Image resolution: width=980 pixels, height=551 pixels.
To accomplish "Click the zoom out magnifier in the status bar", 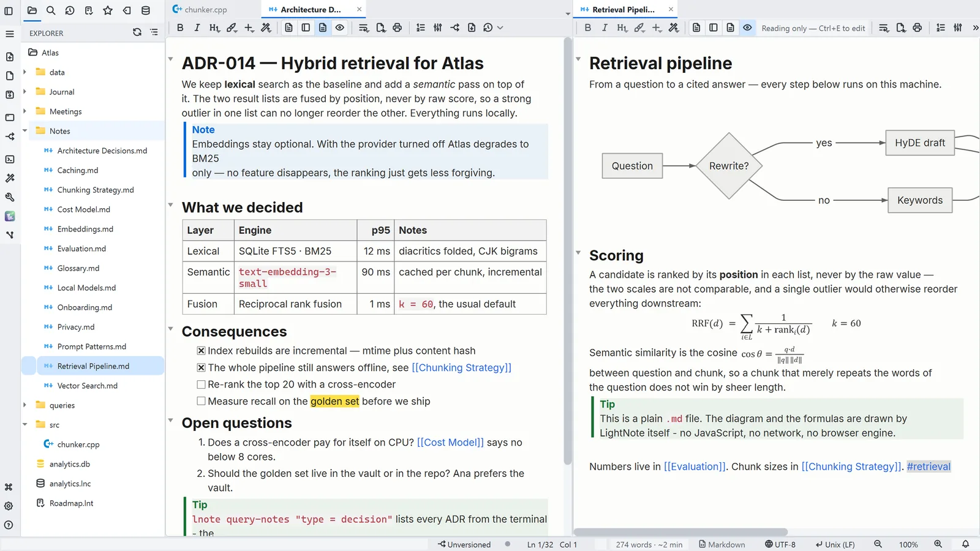I will [878, 544].
